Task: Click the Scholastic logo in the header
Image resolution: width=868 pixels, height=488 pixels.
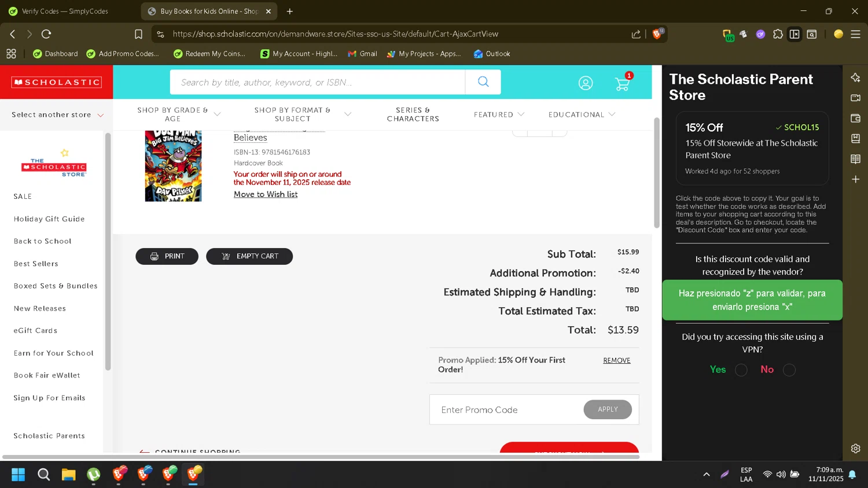Action: point(57,82)
